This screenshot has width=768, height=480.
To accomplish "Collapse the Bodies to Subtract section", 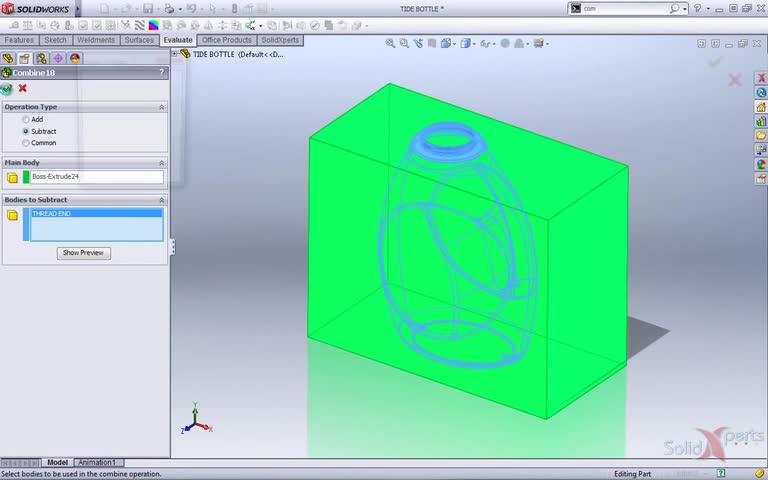I will (x=162, y=200).
